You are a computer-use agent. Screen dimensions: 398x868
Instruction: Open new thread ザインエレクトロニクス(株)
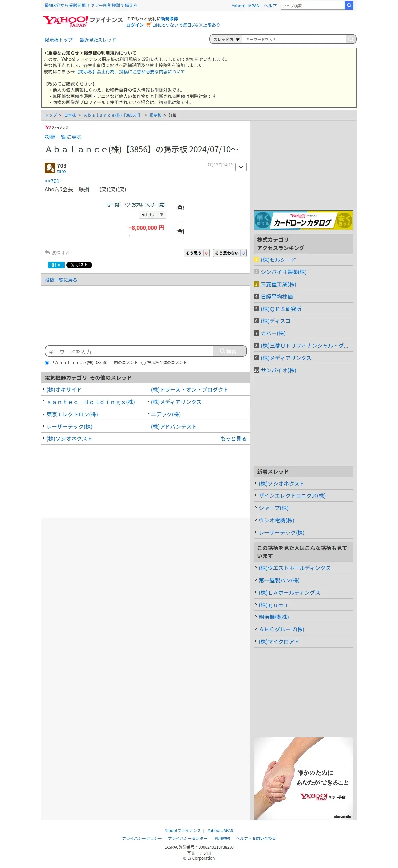click(292, 496)
